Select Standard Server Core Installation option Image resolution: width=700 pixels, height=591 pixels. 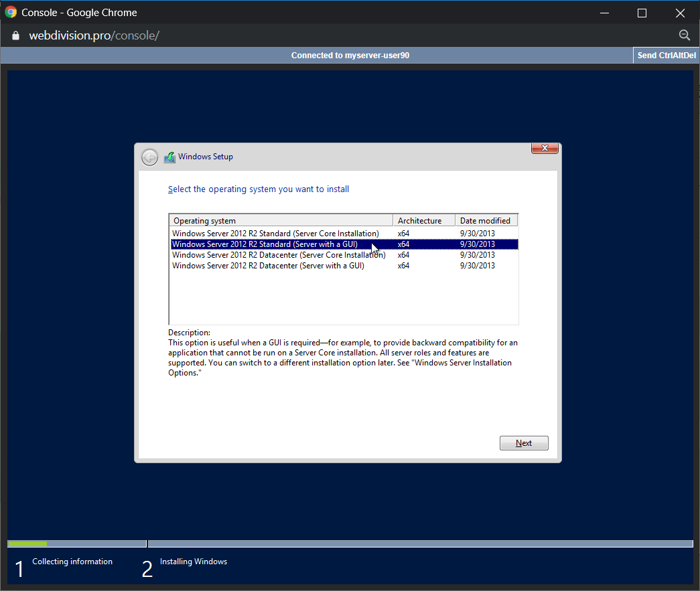click(x=275, y=234)
